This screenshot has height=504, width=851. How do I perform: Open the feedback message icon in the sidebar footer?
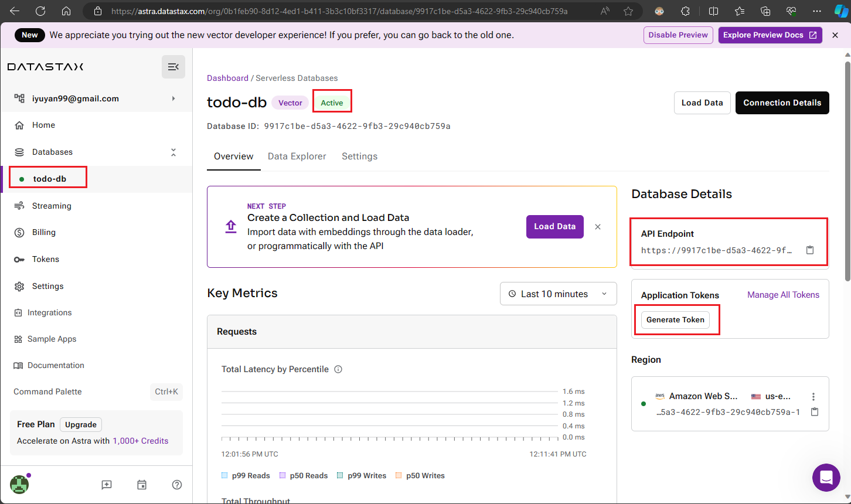coord(107,485)
